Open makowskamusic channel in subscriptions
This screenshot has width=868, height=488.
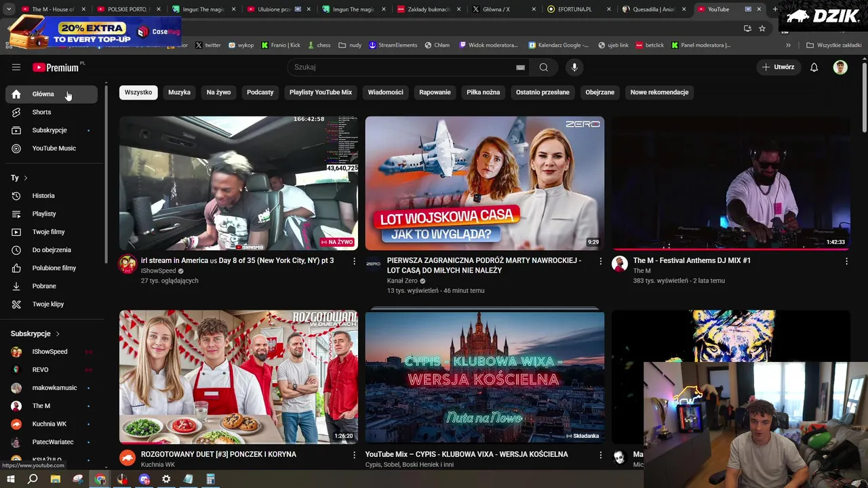pyautogui.click(x=52, y=388)
